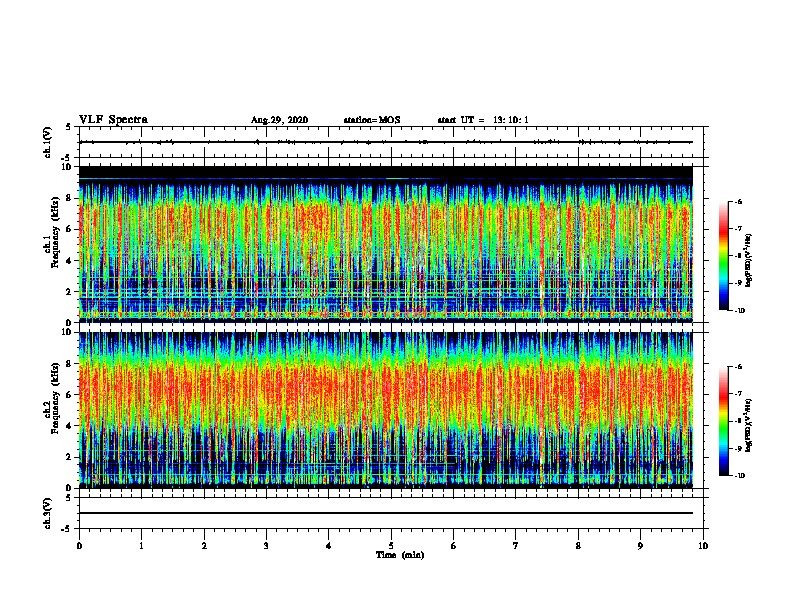The height and width of the screenshot is (612, 792).
Task: Click time axis tick label "7"
Action: pyautogui.click(x=516, y=546)
